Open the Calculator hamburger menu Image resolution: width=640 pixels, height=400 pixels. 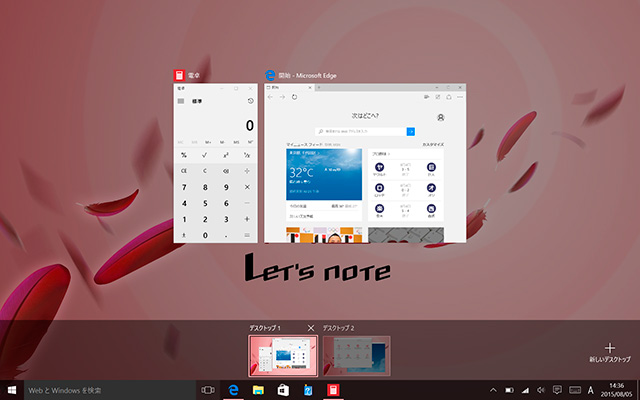click(181, 101)
